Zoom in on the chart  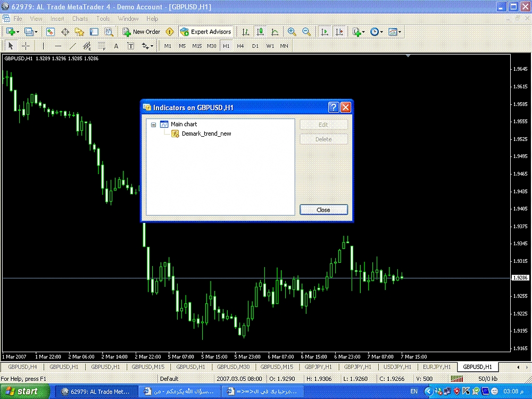click(x=292, y=32)
